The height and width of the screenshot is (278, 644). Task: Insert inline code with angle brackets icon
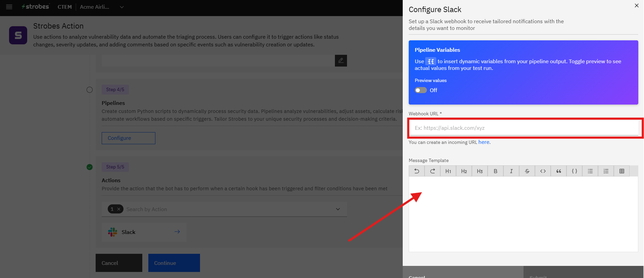click(x=543, y=171)
